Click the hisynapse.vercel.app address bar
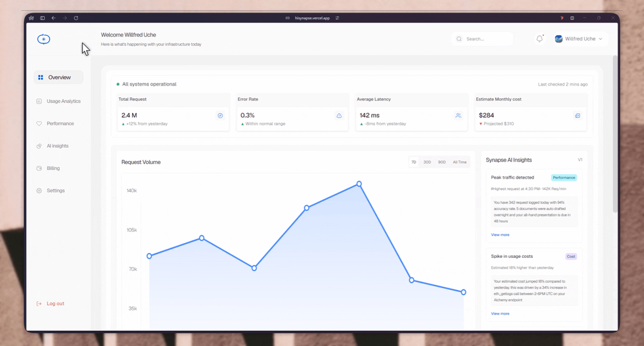Image resolution: width=644 pixels, height=346 pixels. click(312, 18)
